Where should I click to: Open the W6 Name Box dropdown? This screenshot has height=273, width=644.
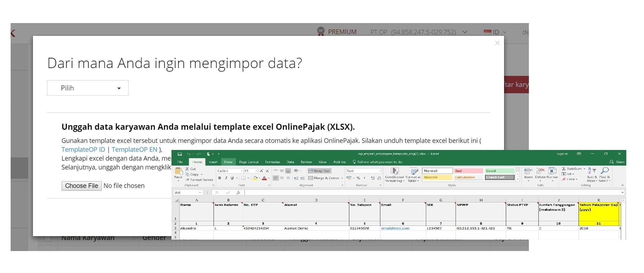[x=200, y=193]
